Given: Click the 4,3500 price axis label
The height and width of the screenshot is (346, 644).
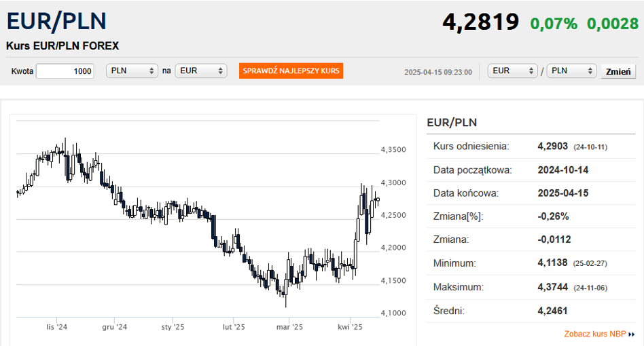Looking at the screenshot, I should pos(393,150).
